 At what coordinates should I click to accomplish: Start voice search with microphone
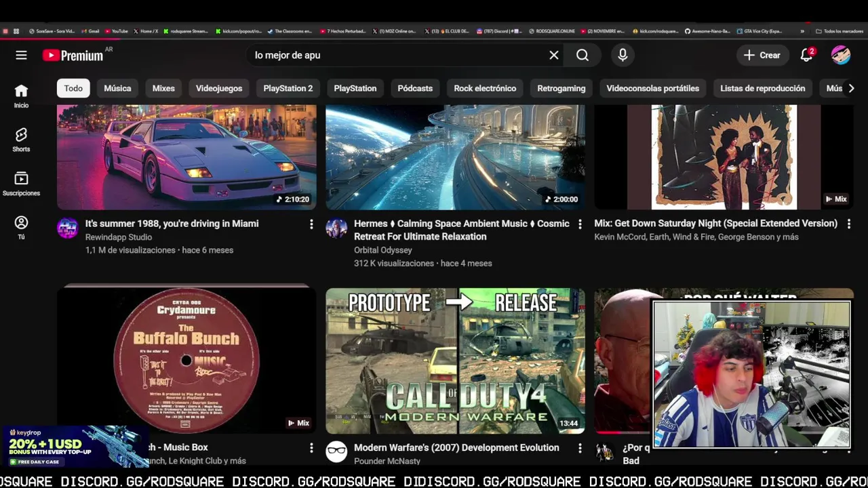point(623,56)
